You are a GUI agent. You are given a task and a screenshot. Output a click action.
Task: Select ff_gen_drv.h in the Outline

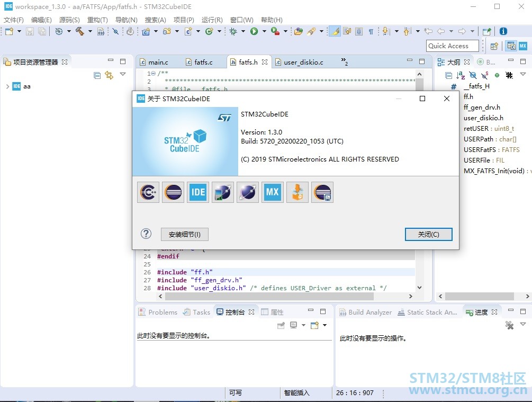click(482, 108)
